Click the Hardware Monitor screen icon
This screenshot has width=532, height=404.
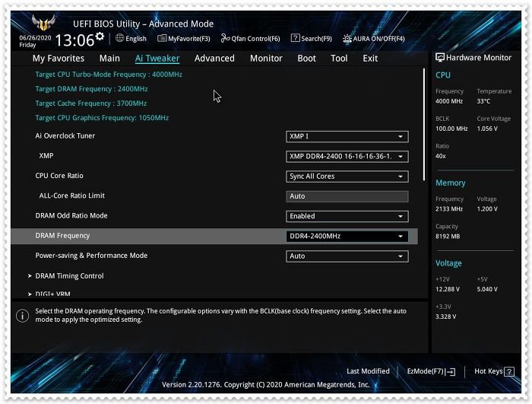coord(440,57)
